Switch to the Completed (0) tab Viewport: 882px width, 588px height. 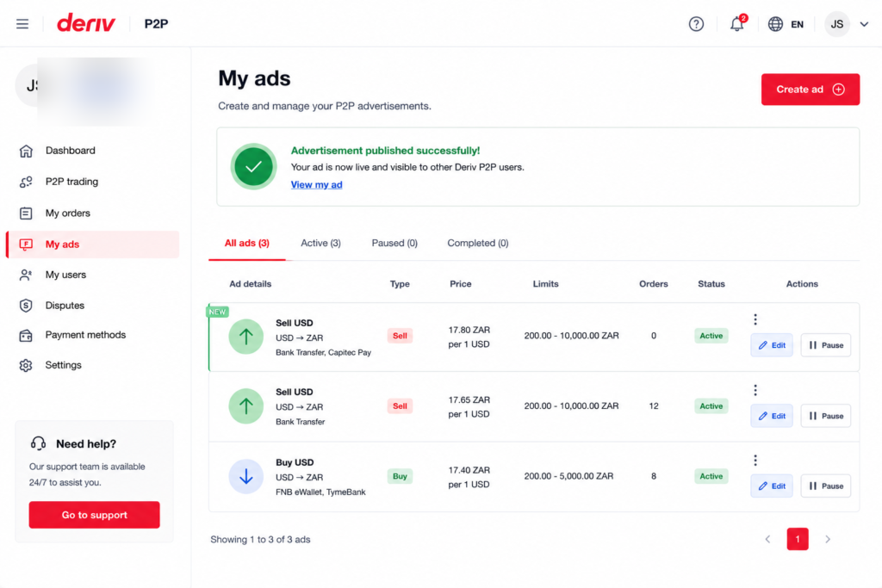pyautogui.click(x=477, y=243)
